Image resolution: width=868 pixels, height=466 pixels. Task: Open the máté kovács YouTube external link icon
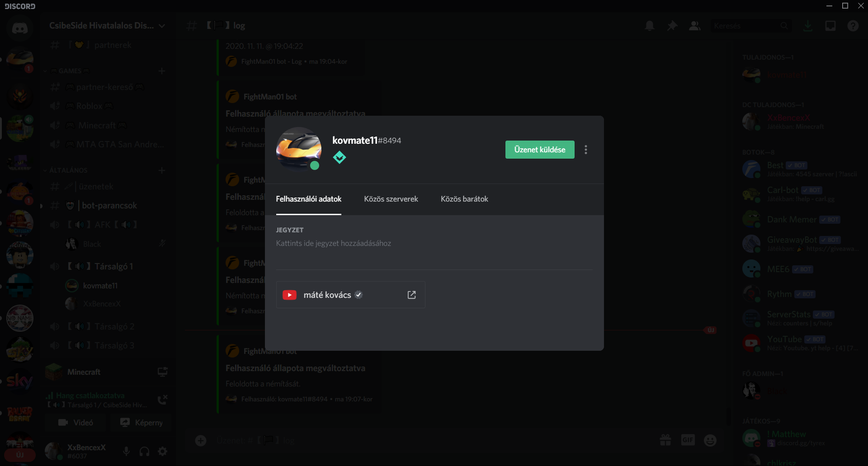click(411, 295)
